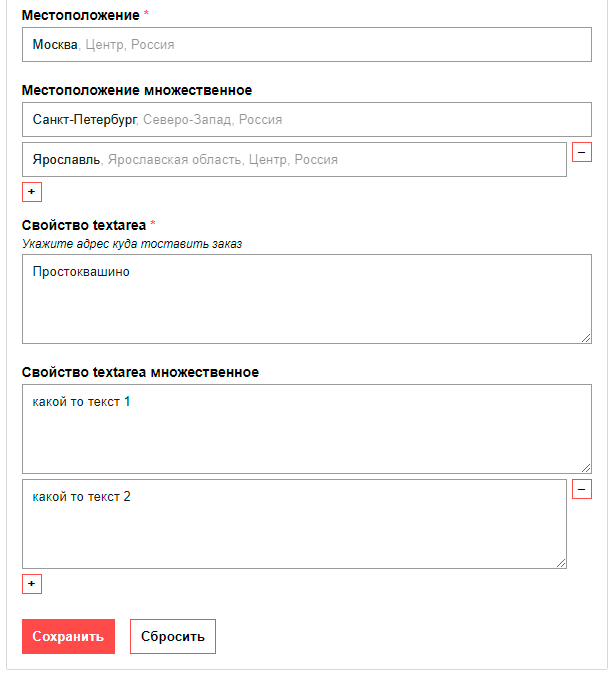614x679 pixels.
Task: Remove the 'какой то текст 2' textarea
Action: (581, 489)
